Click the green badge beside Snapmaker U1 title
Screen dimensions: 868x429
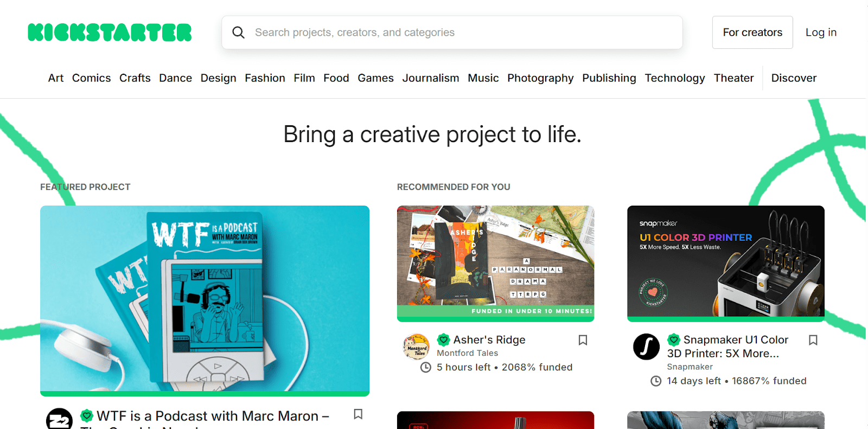674,340
